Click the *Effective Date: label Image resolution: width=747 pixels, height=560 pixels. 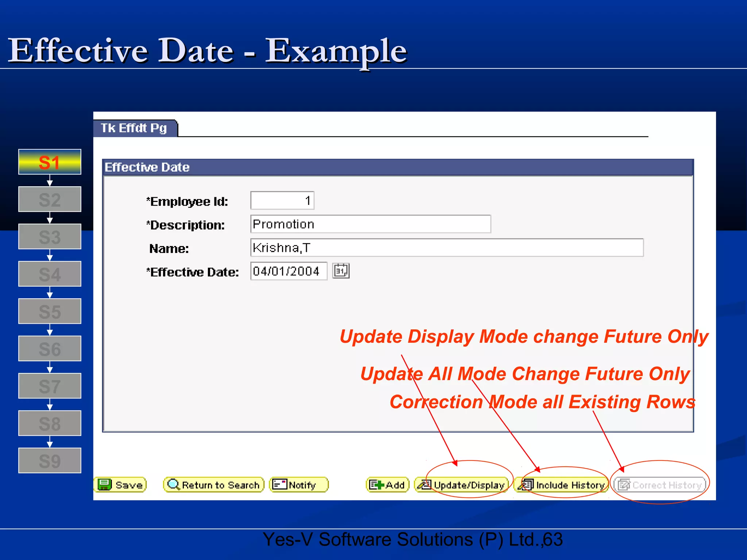[193, 272]
